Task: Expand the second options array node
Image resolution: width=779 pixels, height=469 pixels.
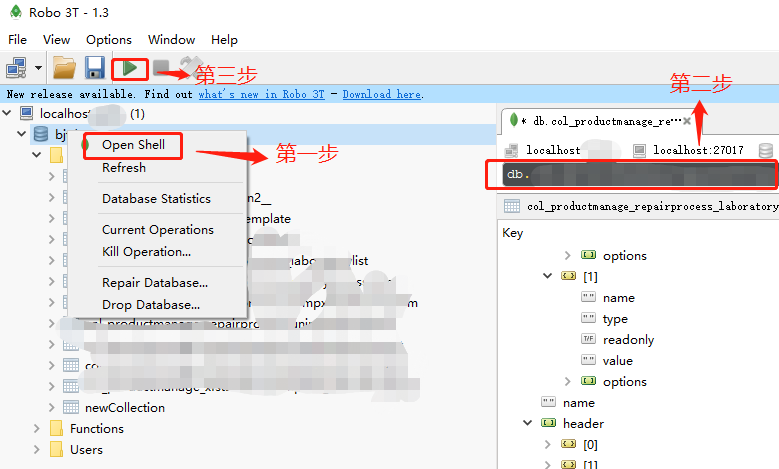Action: (567, 382)
